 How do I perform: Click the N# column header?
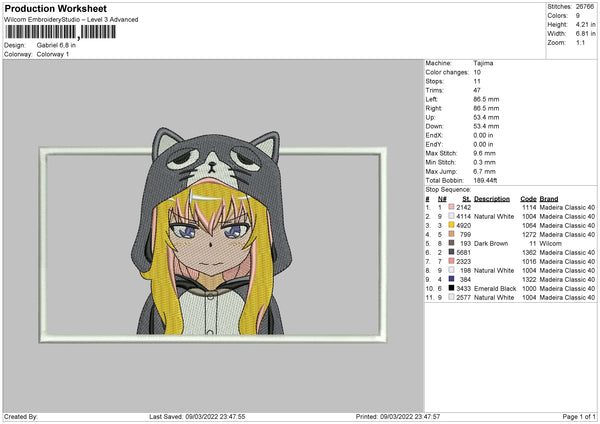442,199
